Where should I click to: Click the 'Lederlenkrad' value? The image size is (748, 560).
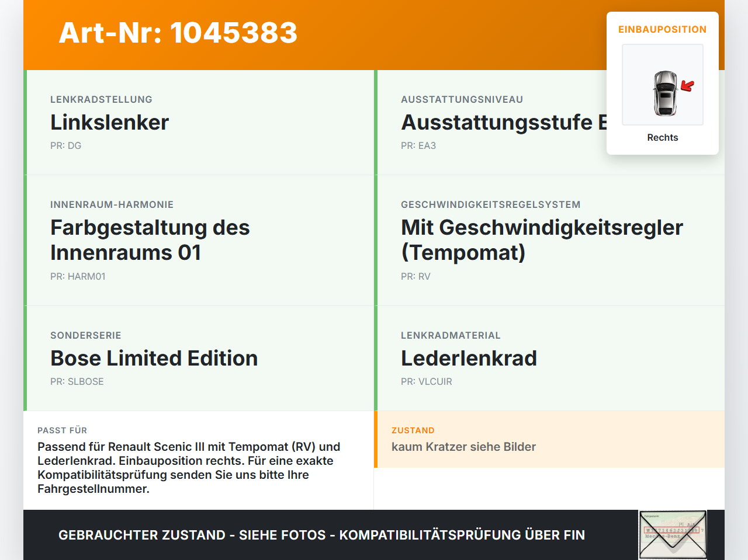[469, 359]
